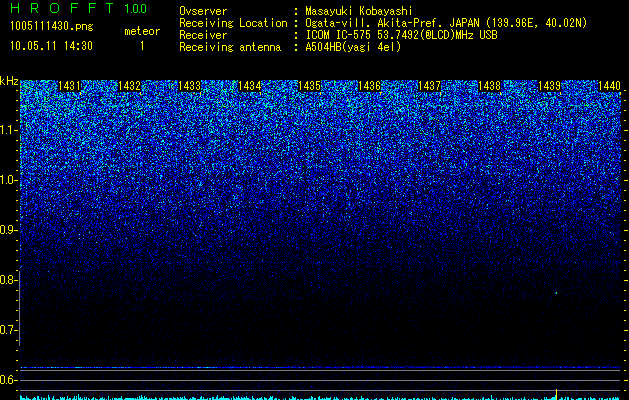Click the 1438 time marker
Screen dimensions: 629x400
pos(489,86)
